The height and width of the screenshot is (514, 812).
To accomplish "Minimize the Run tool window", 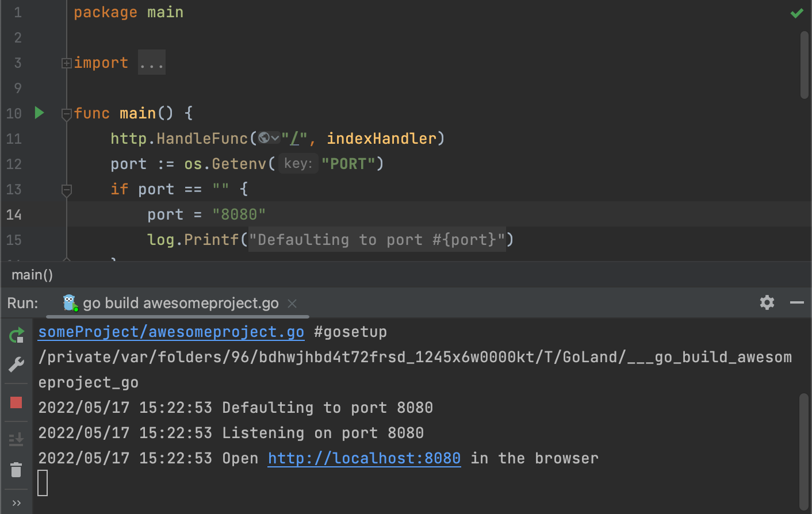I will coord(796,302).
